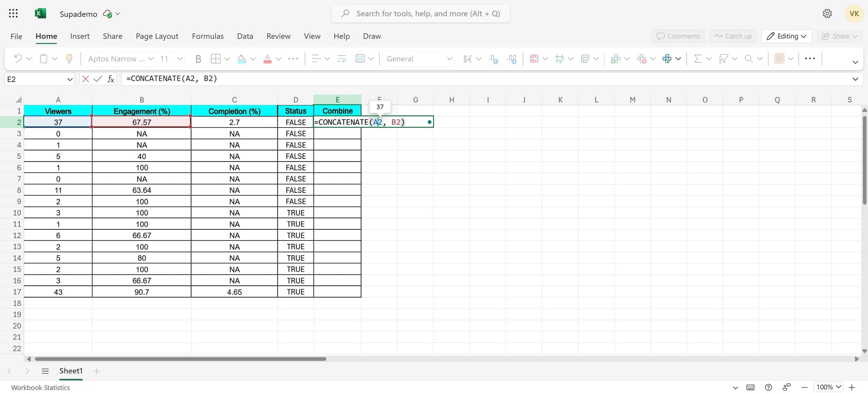The image size is (868, 393).
Task: Click the Workbook Statistics link
Action: point(40,387)
